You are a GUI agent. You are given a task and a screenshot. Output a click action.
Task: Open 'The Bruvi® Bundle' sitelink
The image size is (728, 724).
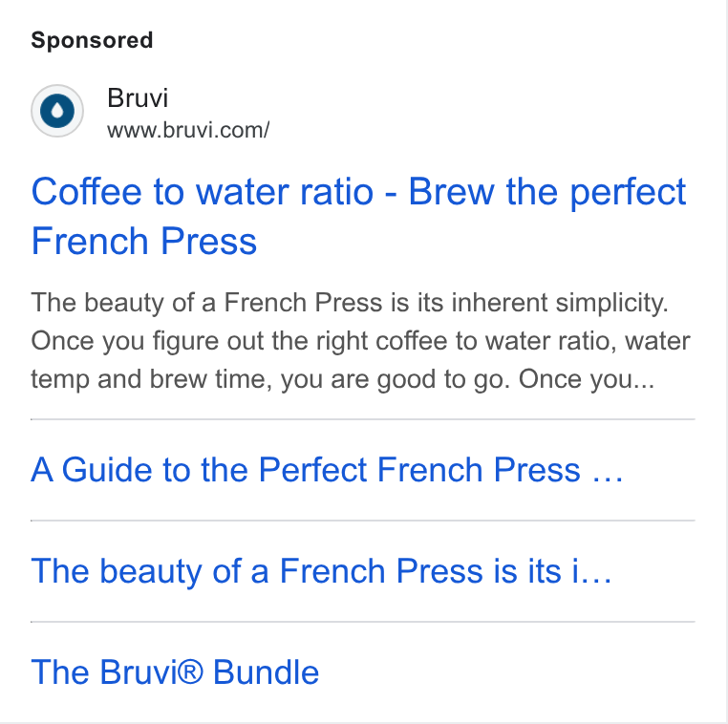click(175, 672)
